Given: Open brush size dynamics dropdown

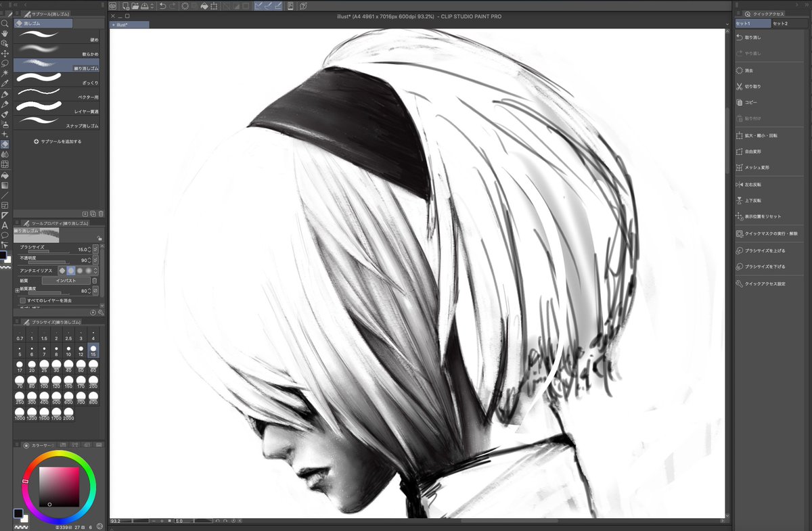Looking at the screenshot, I should tap(95, 249).
